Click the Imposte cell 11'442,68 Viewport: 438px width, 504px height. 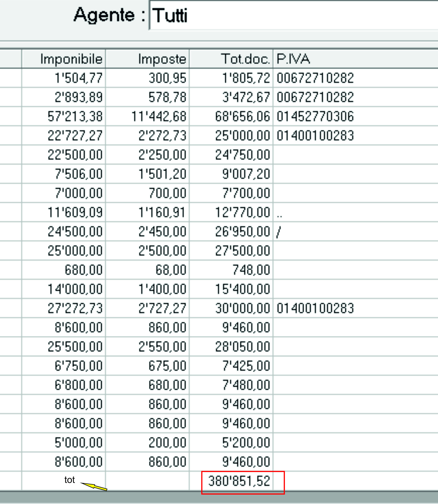point(159,116)
